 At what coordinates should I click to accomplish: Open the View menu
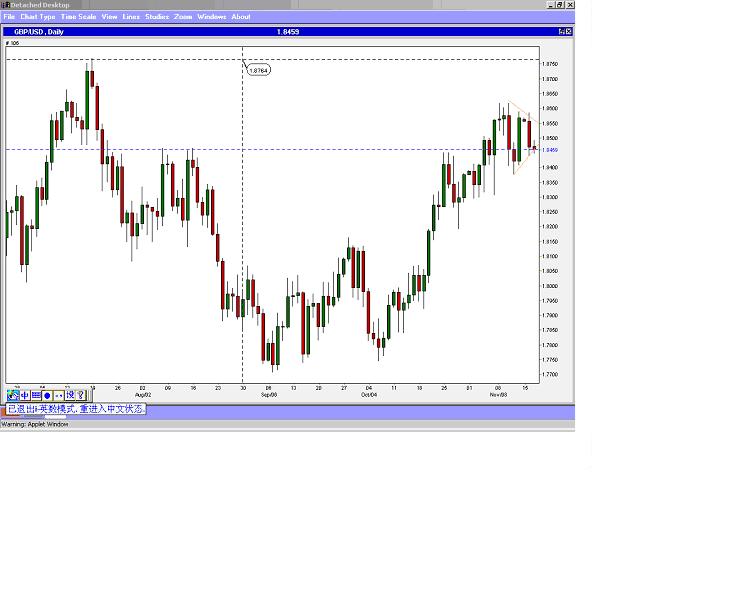point(109,17)
